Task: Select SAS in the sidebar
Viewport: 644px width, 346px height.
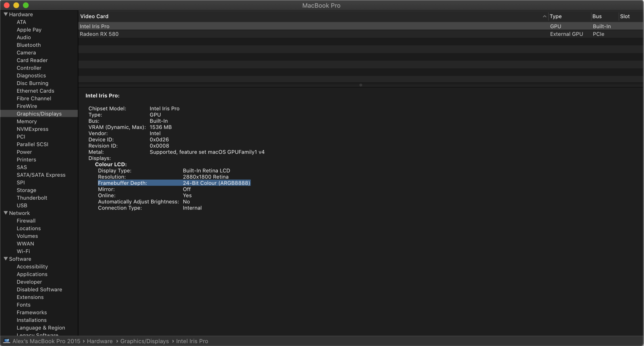Action: (x=22, y=167)
